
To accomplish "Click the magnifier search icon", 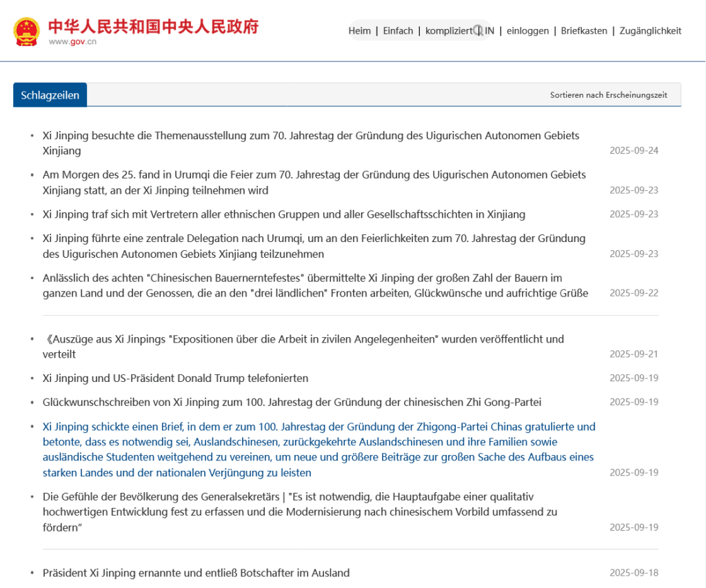I will click(478, 30).
